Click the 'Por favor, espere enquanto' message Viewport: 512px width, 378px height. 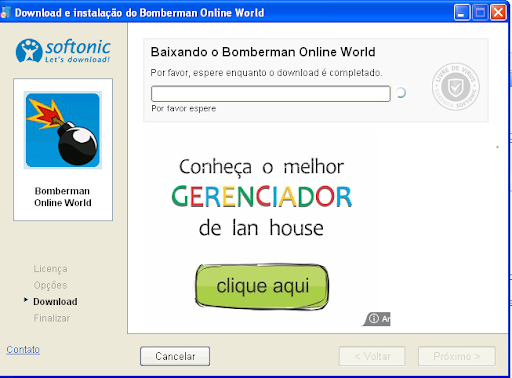click(x=266, y=73)
